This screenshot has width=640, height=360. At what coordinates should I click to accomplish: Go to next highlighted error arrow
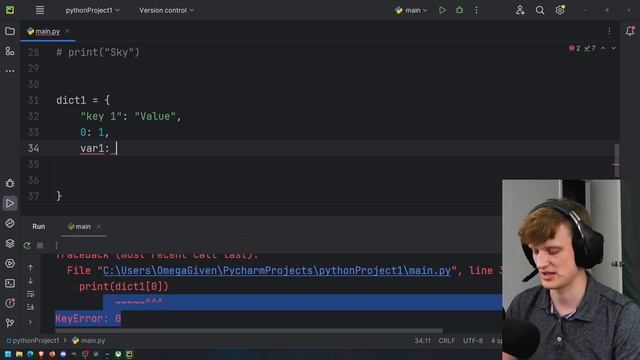613,48
